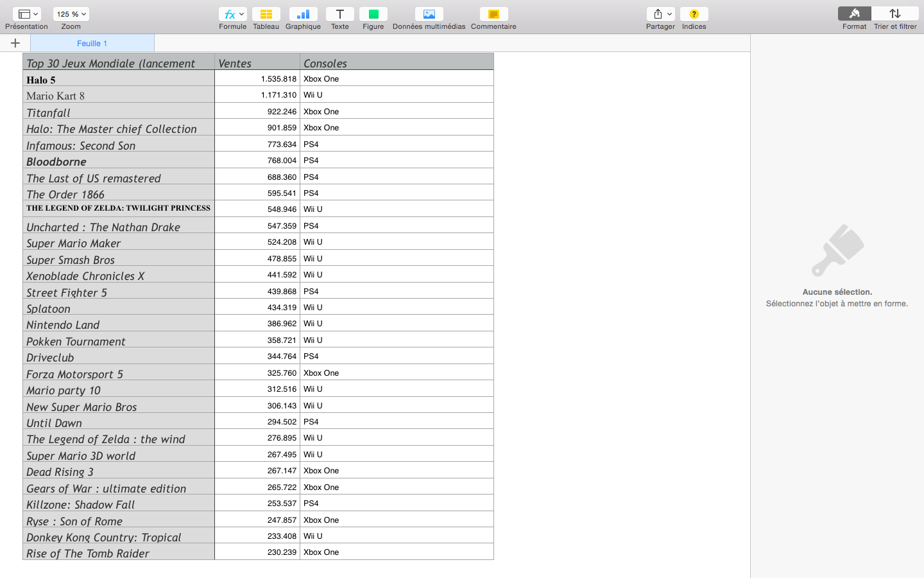Select the Super Smash Bros cell
The width and height of the screenshot is (924, 578).
point(119,258)
